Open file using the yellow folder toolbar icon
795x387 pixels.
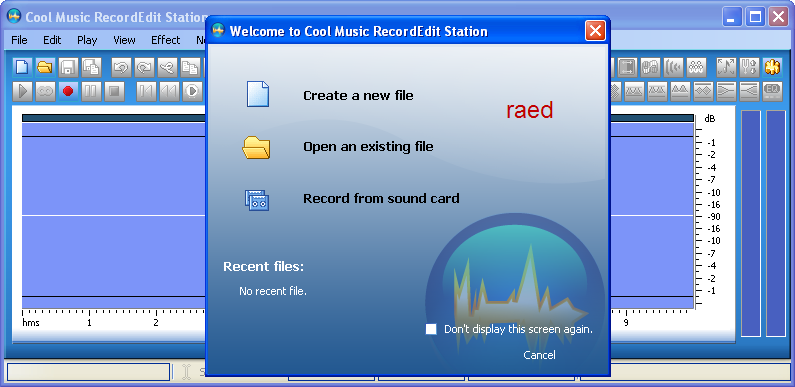[45, 67]
